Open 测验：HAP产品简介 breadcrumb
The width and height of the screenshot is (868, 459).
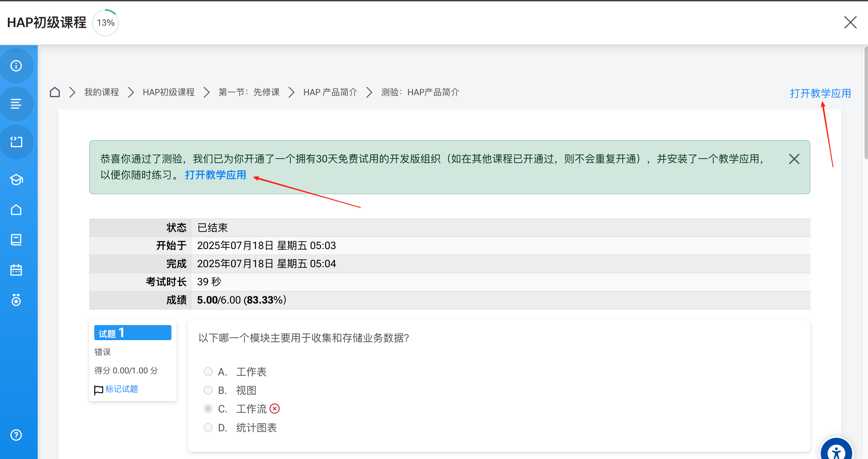(420, 92)
